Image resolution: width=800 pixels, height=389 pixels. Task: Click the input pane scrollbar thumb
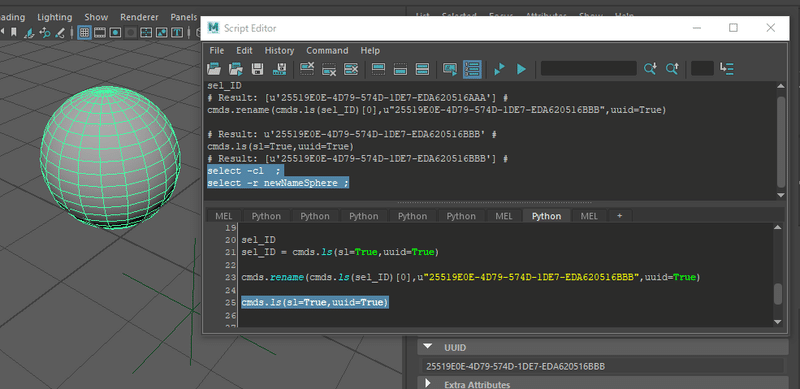[778, 295]
